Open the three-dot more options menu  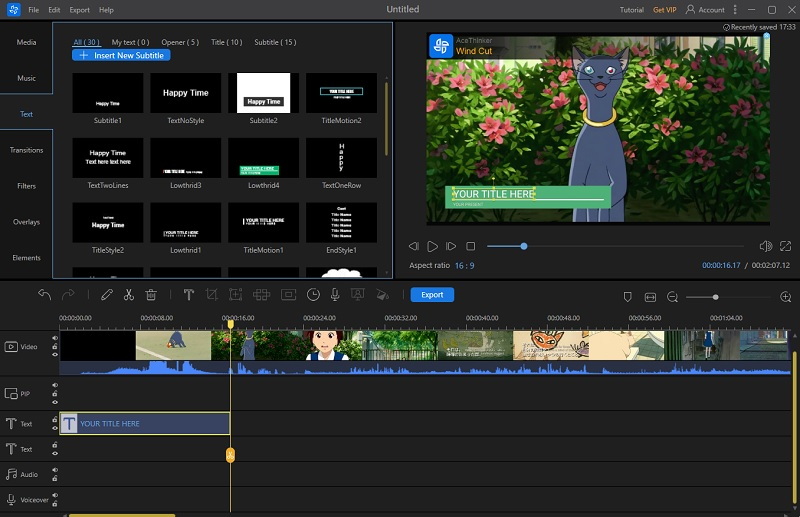tap(735, 10)
